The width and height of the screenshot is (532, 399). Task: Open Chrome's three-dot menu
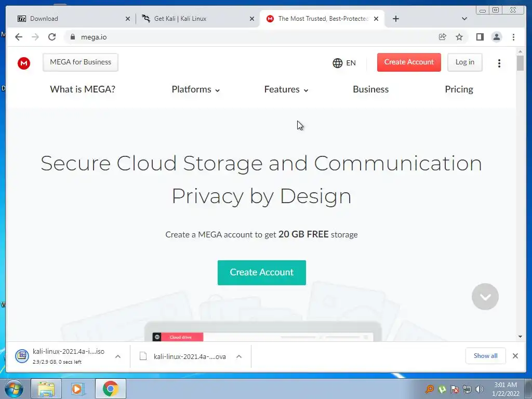(x=513, y=37)
